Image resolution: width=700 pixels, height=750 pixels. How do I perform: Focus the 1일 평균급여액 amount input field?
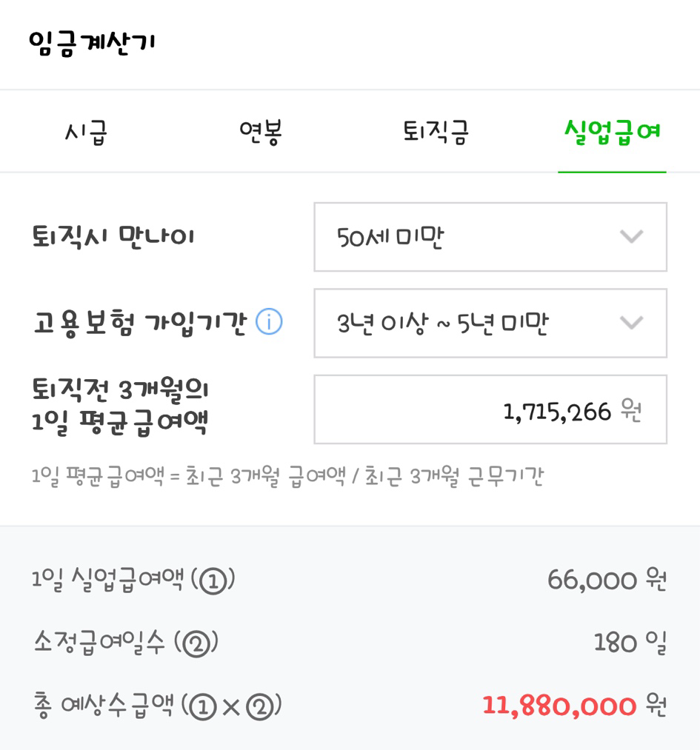point(490,409)
